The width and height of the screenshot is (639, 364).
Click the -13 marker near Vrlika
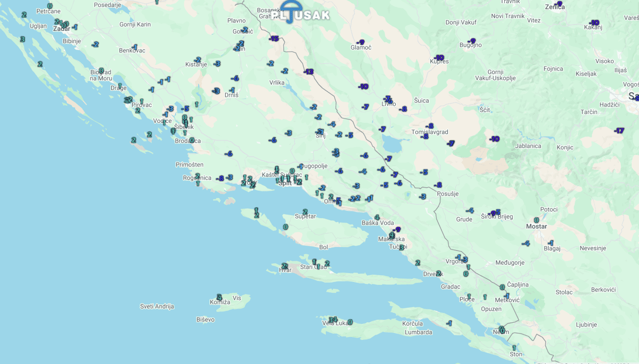pos(308,72)
